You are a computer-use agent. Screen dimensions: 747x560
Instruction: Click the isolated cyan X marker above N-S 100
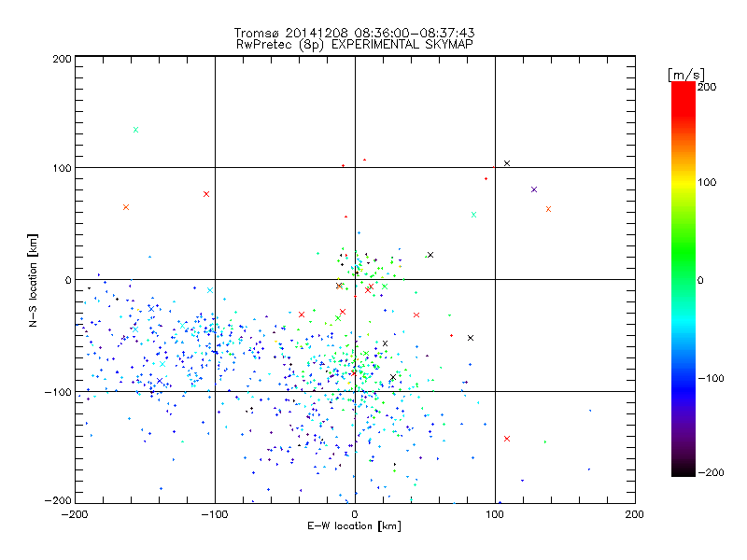135,130
